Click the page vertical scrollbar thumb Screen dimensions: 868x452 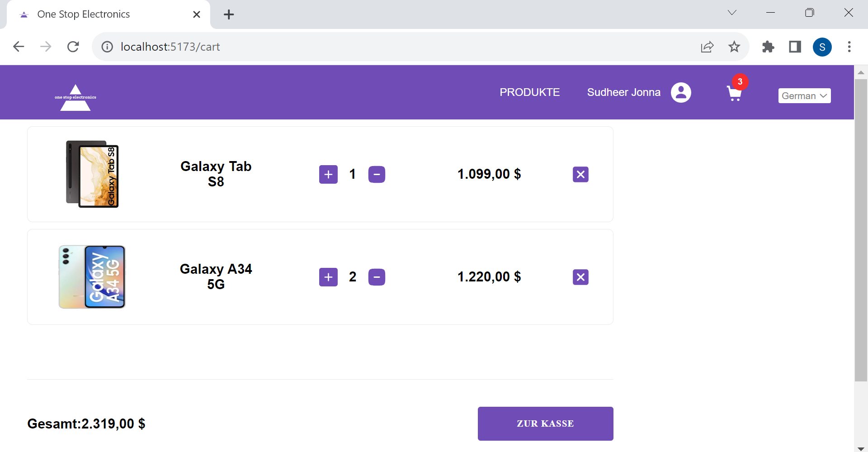click(861, 231)
